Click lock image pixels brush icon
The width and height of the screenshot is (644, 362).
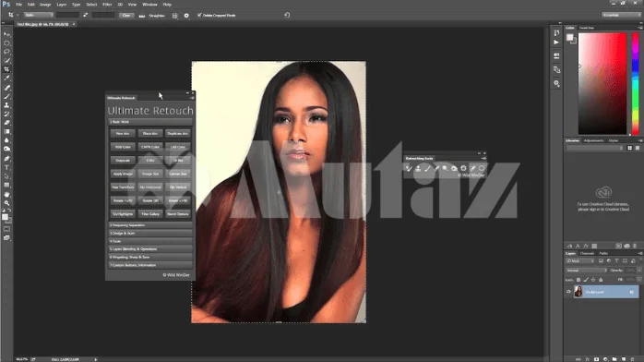[586, 280]
